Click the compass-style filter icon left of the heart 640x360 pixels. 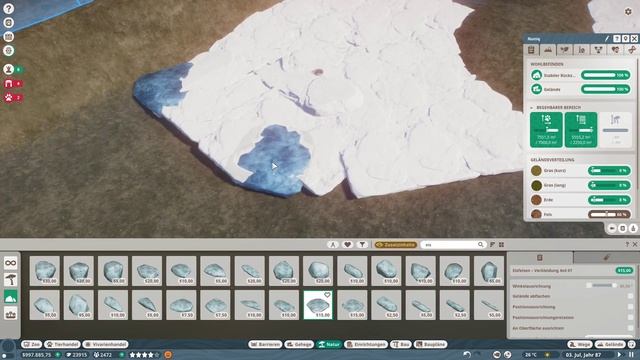[333, 244]
